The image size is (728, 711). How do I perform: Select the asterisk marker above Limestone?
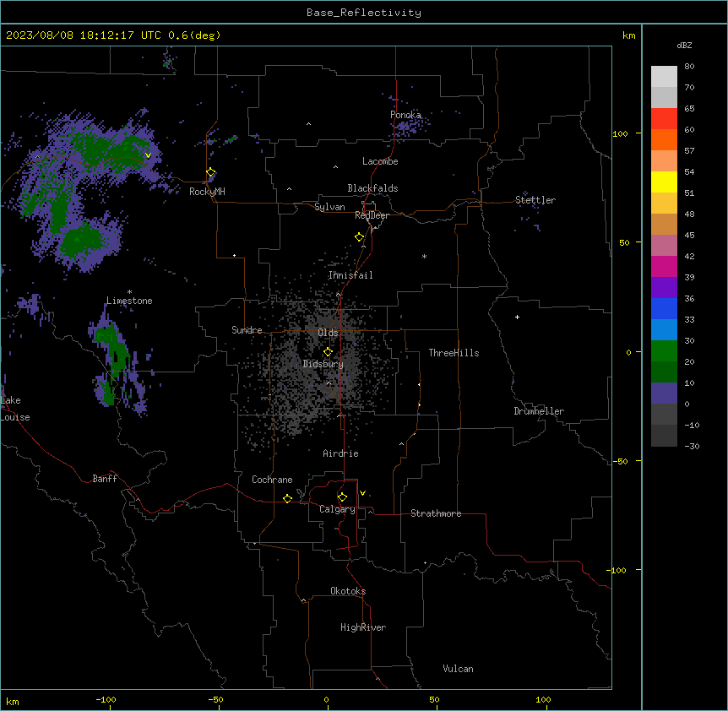pyautogui.click(x=129, y=292)
